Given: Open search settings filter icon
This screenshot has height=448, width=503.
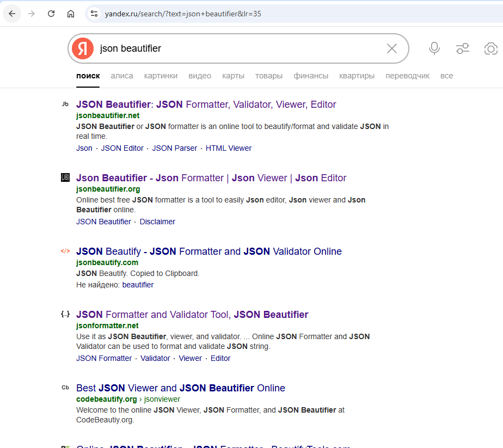Looking at the screenshot, I should 463,48.
